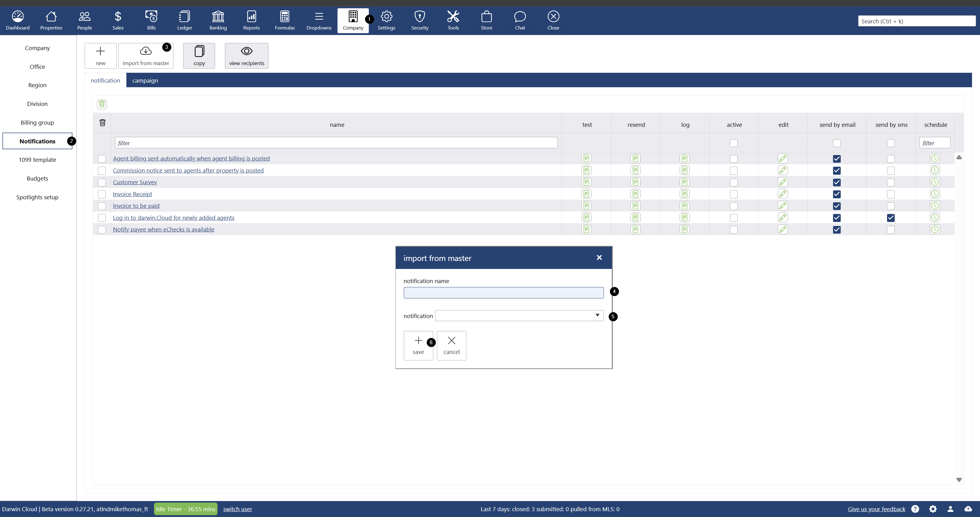Switch to the campaign tab

(x=145, y=80)
